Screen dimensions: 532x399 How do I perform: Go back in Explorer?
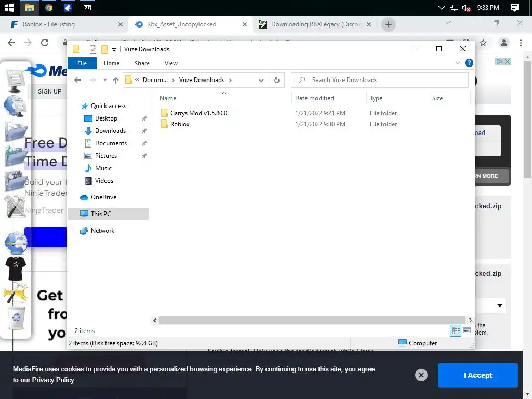click(x=77, y=80)
